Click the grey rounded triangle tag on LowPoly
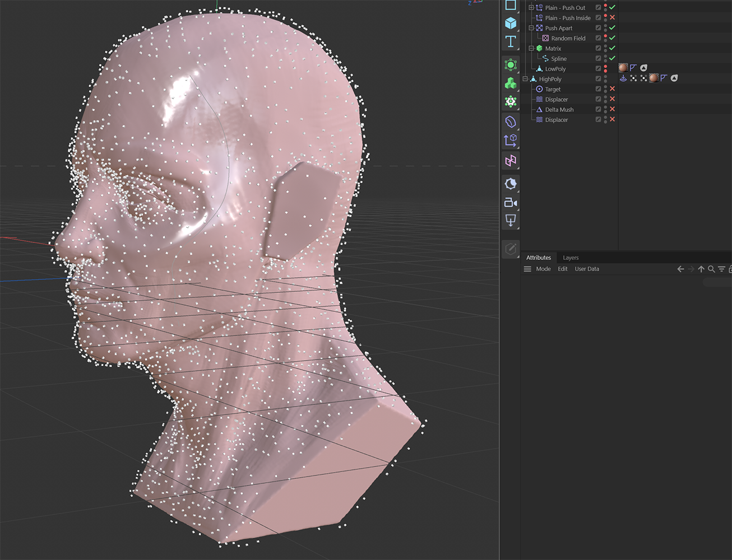Image resolution: width=732 pixels, height=560 pixels. click(644, 68)
